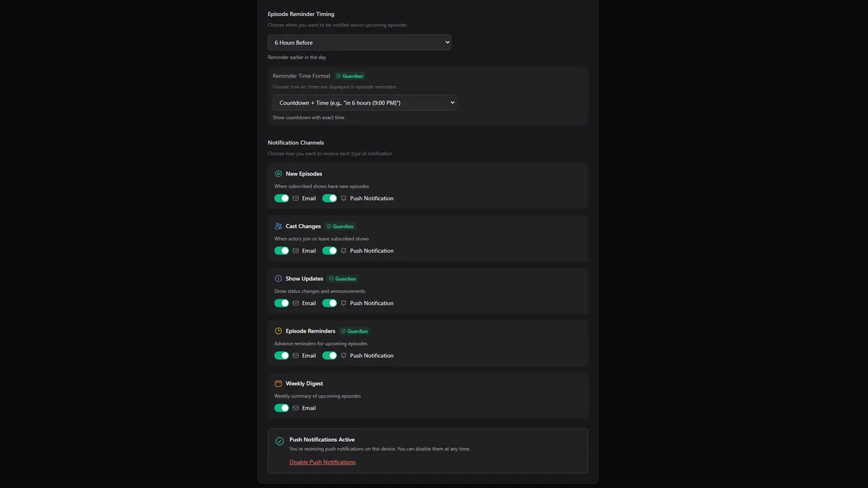Toggle the email switch for Cast Changes
The image size is (868, 488).
[x=282, y=251]
